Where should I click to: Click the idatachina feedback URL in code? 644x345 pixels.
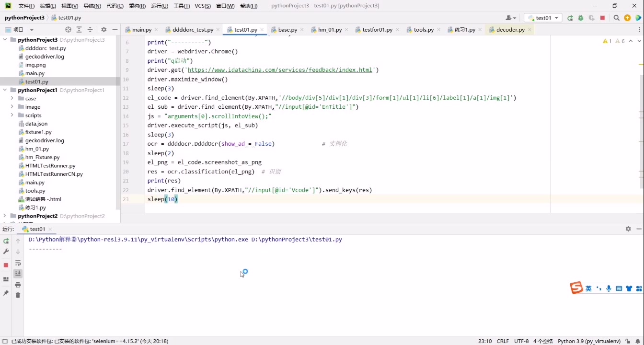coord(279,70)
